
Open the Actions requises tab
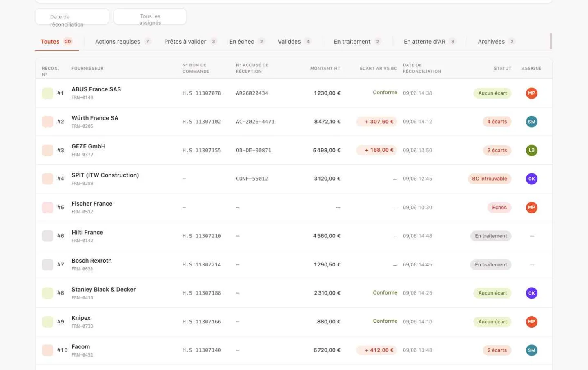123,42
